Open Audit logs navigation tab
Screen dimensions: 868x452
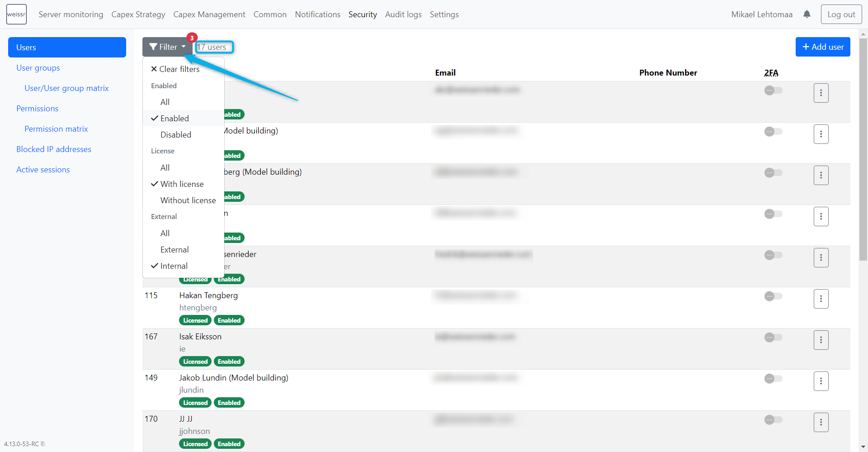click(403, 14)
